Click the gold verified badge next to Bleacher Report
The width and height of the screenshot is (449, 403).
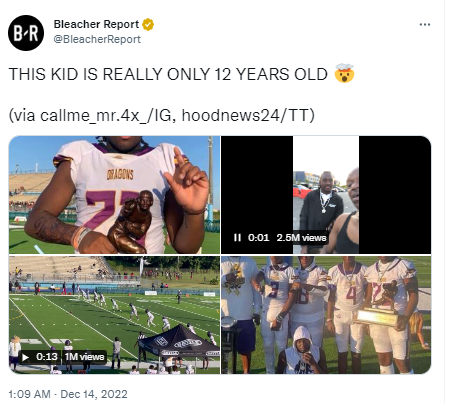tap(148, 24)
